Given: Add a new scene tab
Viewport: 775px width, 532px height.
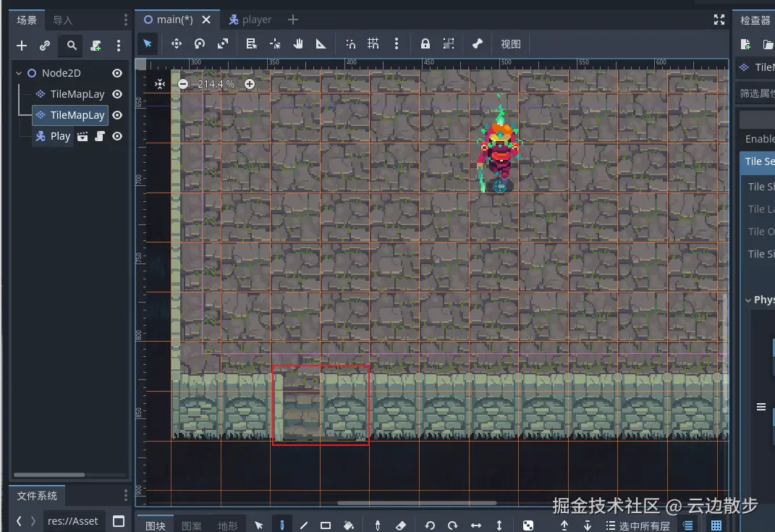Looking at the screenshot, I should pos(292,20).
